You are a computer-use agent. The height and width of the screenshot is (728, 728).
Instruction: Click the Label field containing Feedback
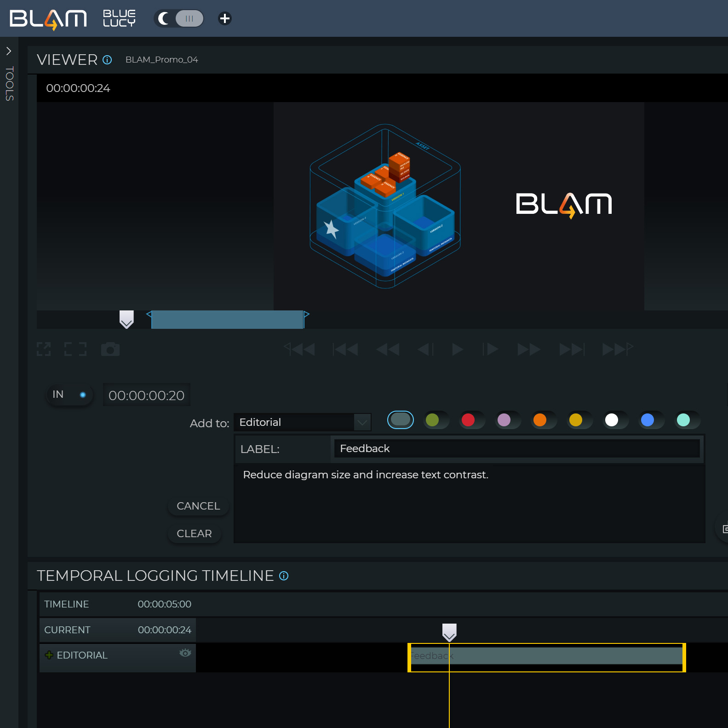(x=517, y=448)
